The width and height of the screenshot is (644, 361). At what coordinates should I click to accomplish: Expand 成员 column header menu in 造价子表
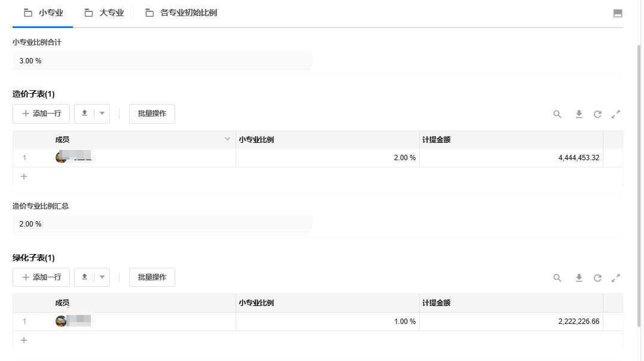coord(227,139)
